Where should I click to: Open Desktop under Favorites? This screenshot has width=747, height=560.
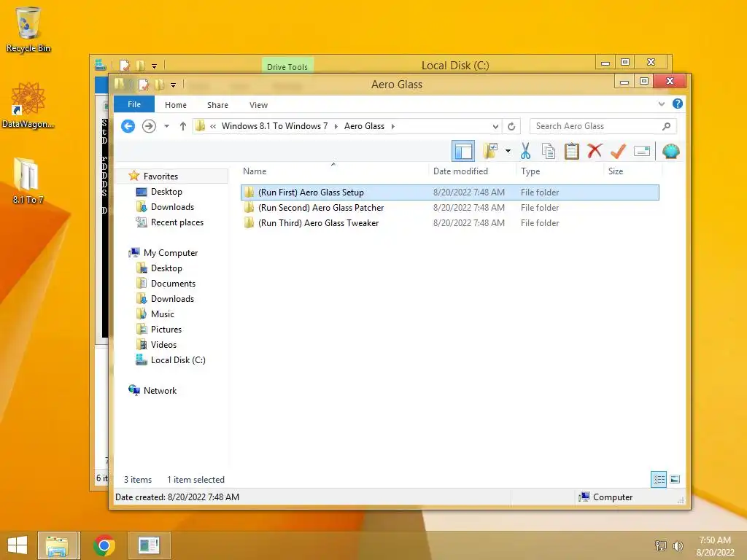click(x=166, y=192)
